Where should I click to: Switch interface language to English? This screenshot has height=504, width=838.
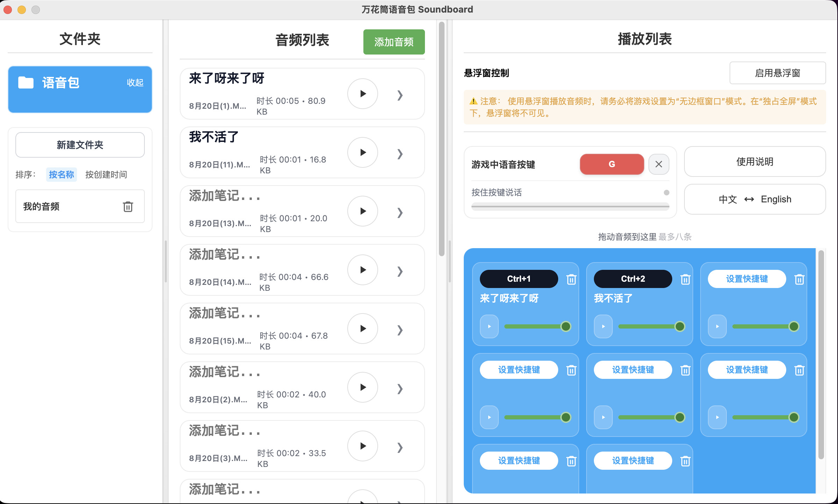coord(776,199)
